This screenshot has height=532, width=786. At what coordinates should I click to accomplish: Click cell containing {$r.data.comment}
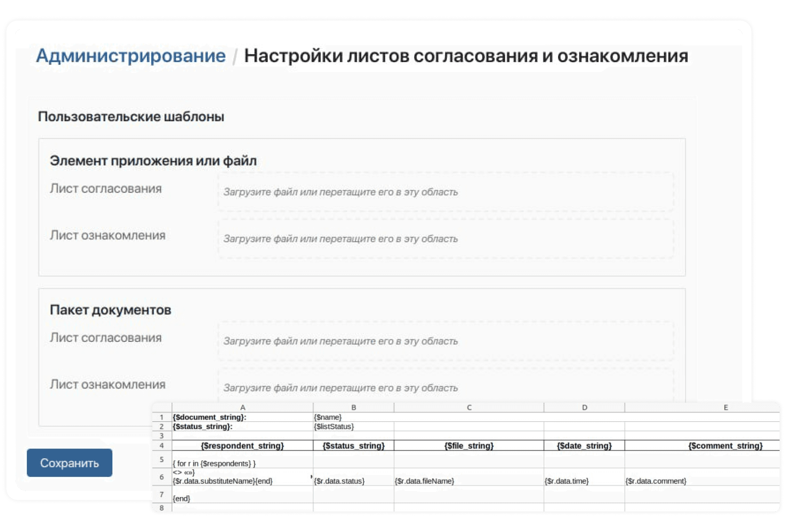702,477
